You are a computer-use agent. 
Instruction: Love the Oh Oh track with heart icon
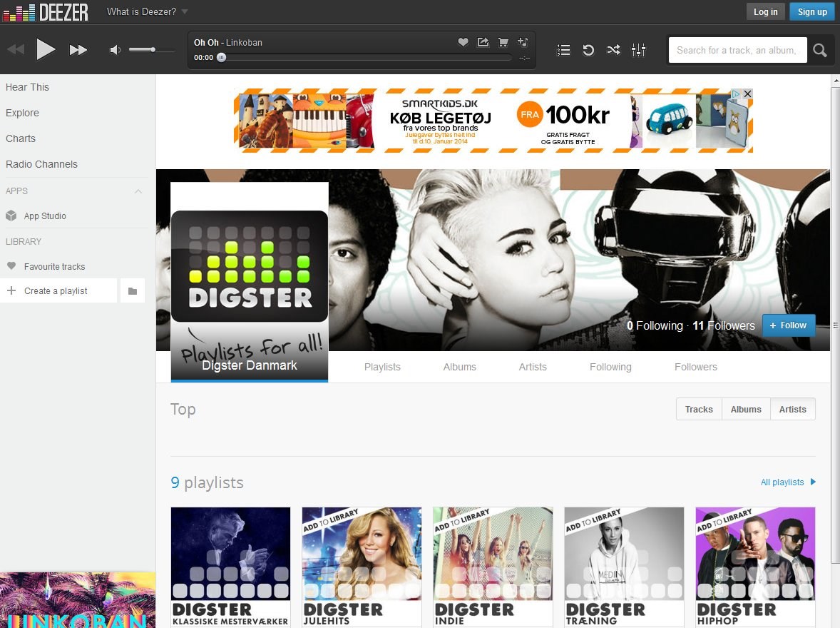pos(463,42)
